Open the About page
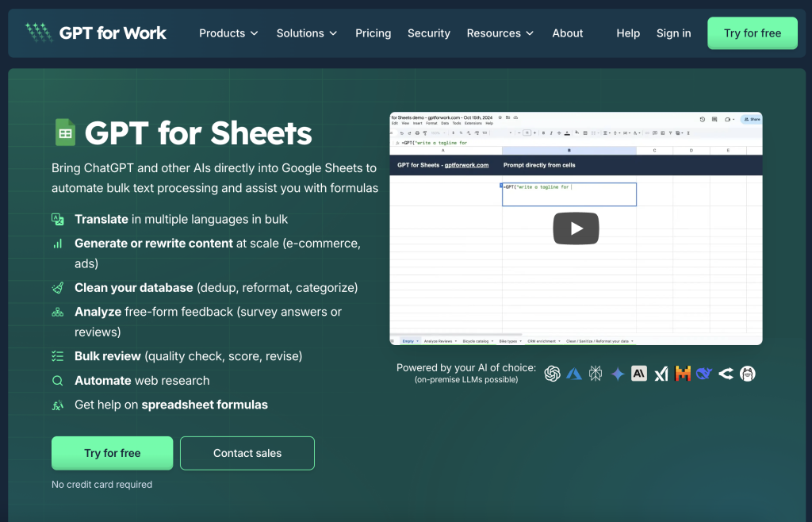The height and width of the screenshot is (522, 812). tap(568, 33)
